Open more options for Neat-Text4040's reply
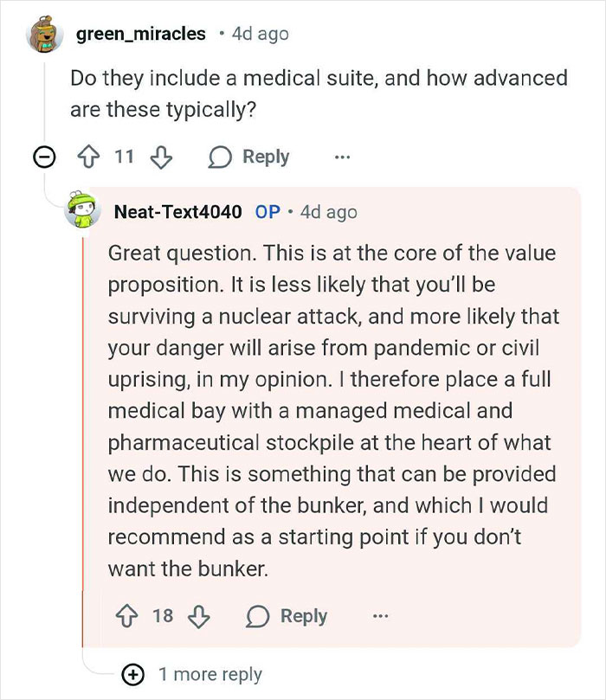The height and width of the screenshot is (700, 606). pos(381,616)
